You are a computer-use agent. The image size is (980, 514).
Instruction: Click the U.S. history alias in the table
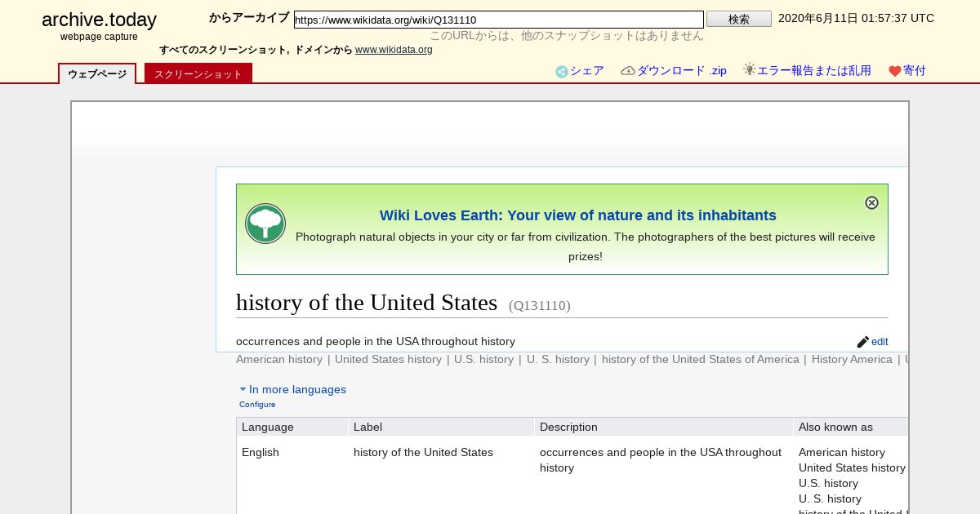(828, 483)
